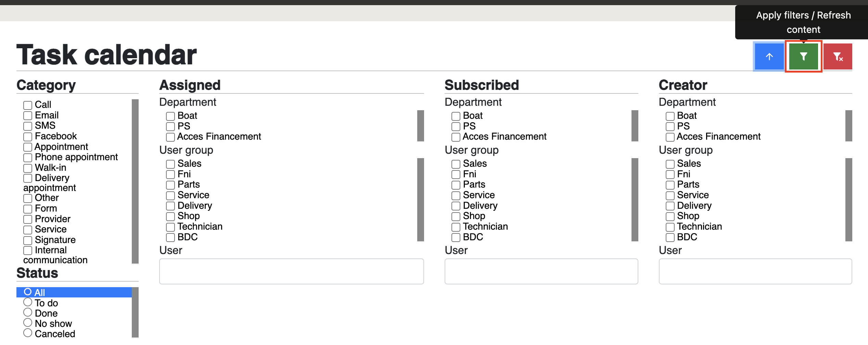Apply filters with green funnel button
This screenshot has width=868, height=345.
[803, 56]
